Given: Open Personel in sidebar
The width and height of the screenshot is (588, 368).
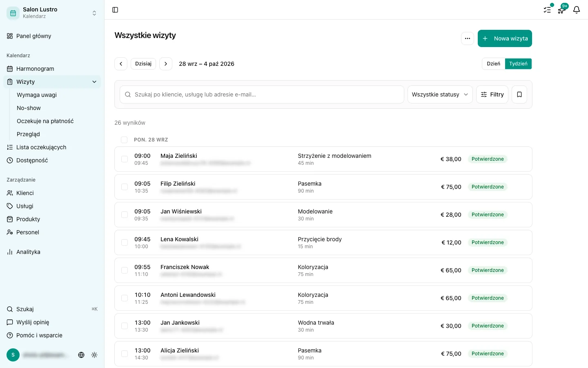Looking at the screenshot, I should (x=52, y=232).
